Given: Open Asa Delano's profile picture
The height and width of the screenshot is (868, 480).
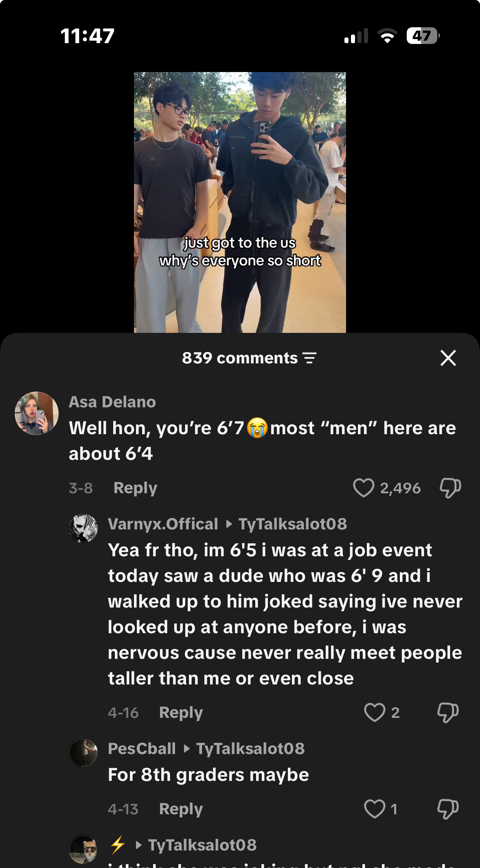Looking at the screenshot, I should click(x=37, y=413).
